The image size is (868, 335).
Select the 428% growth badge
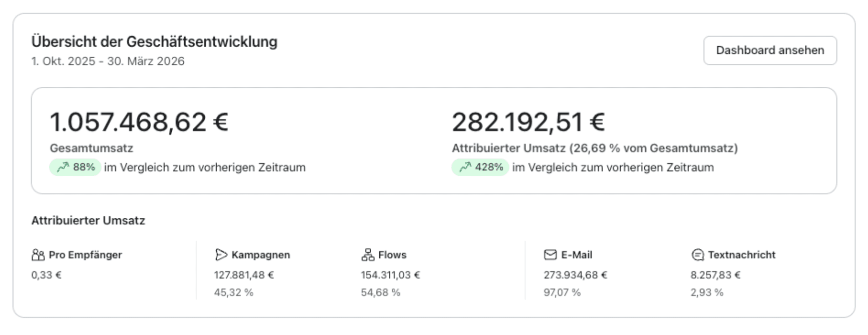[480, 167]
